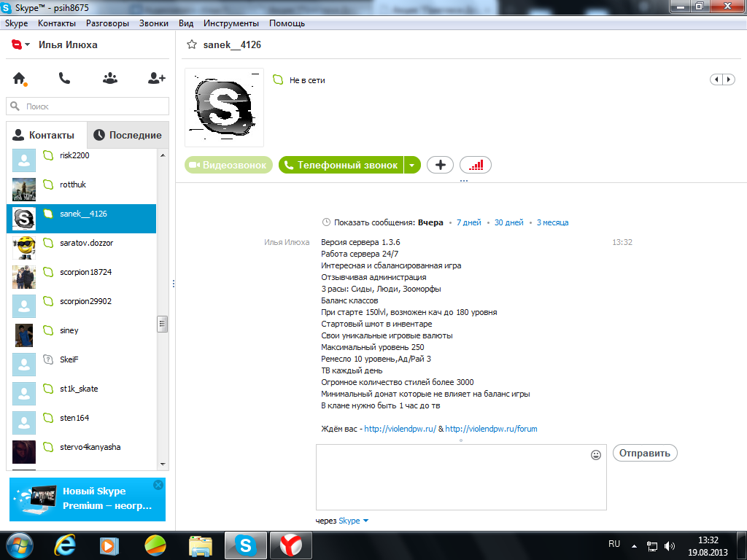Open media player from the taskbar
The height and width of the screenshot is (560, 747).
[x=109, y=545]
